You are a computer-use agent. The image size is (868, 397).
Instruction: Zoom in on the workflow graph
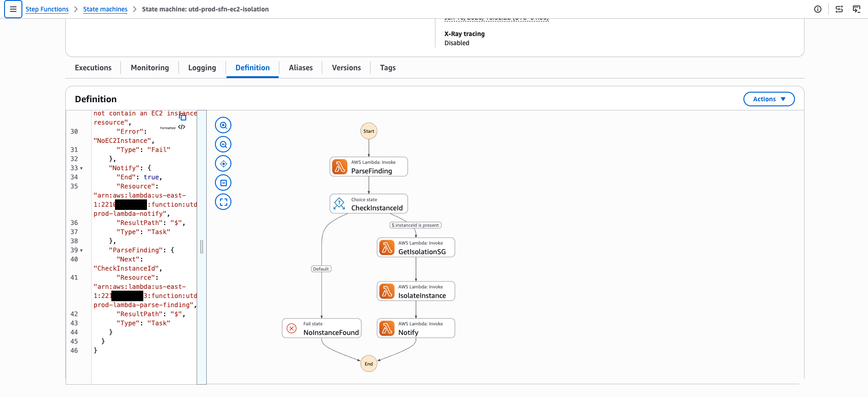point(223,125)
